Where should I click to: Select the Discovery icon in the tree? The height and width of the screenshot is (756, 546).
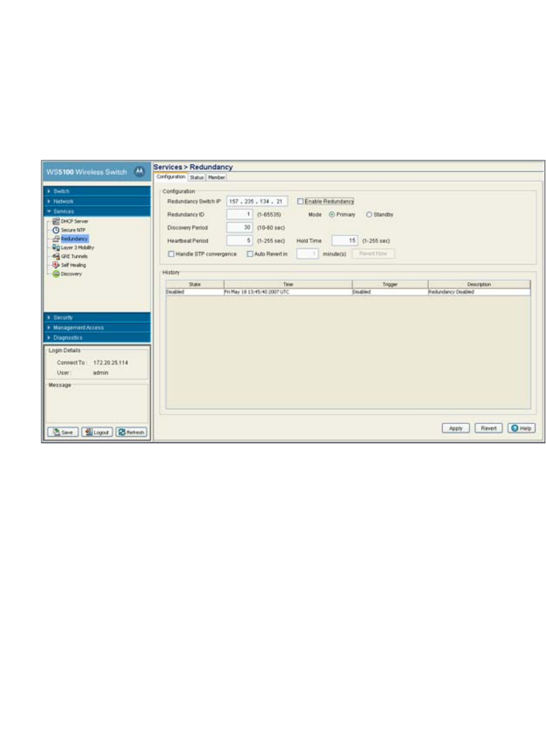pyautogui.click(x=57, y=274)
